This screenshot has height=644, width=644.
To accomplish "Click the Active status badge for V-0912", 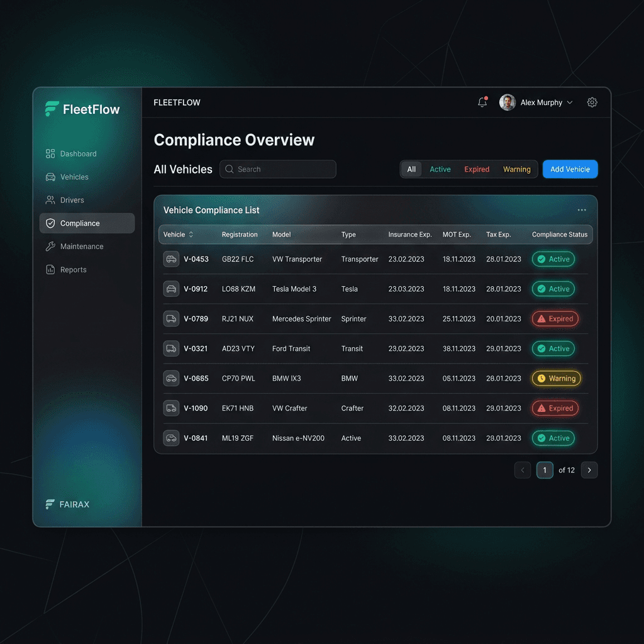I will (553, 289).
